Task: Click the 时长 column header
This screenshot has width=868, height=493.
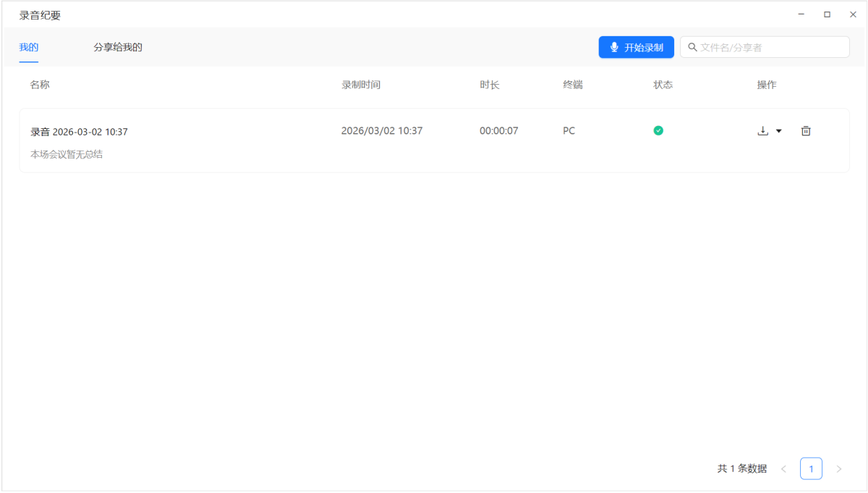Action: coord(490,85)
